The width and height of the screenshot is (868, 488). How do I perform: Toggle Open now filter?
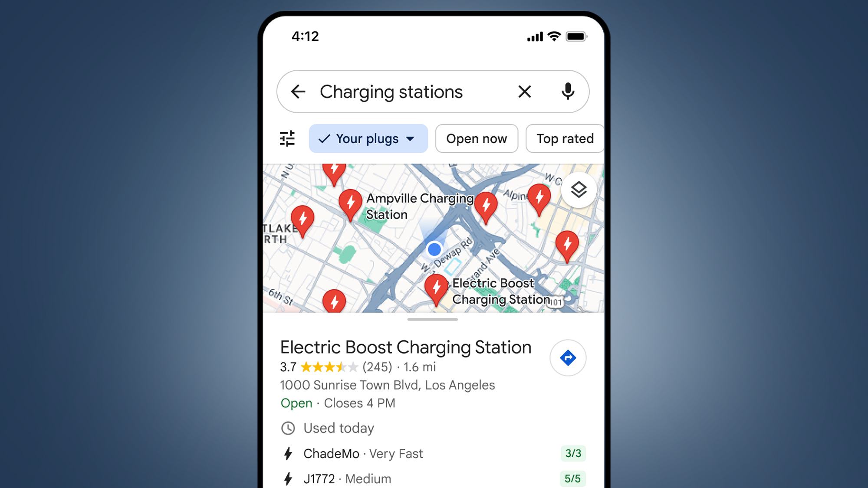coord(476,138)
